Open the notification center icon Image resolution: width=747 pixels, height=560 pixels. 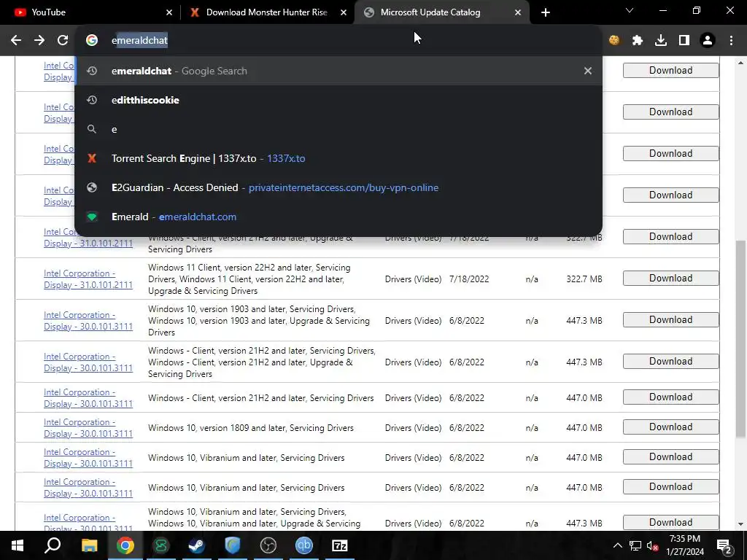(724, 545)
